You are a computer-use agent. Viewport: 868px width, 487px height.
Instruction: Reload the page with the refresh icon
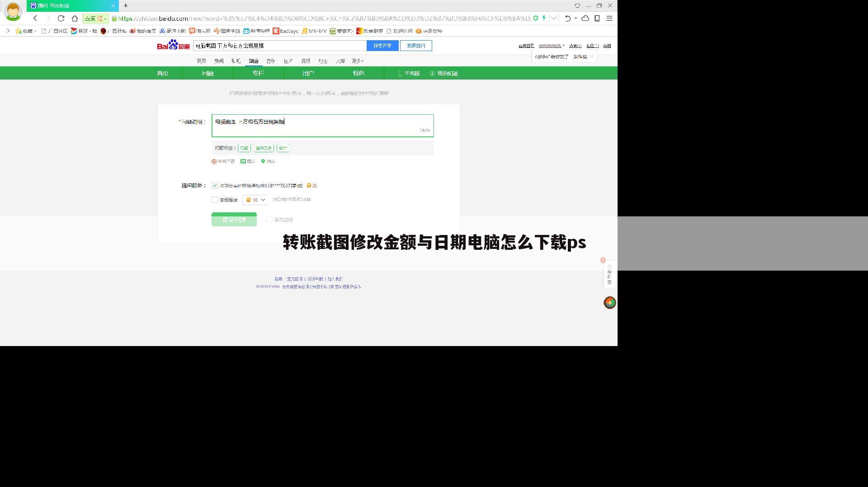(61, 19)
